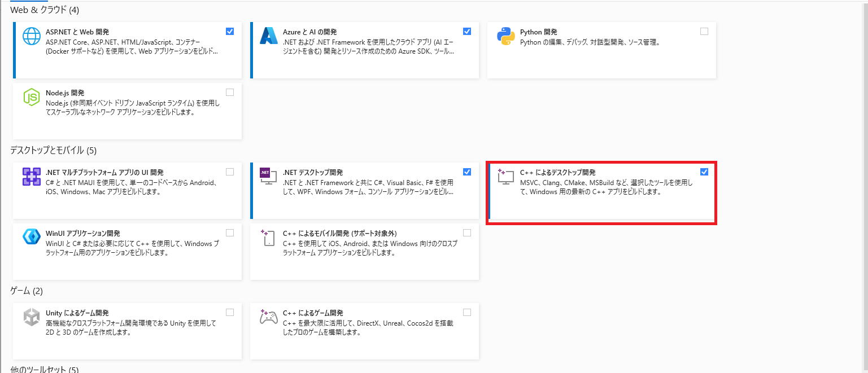Click the Unity cube logo icon
This screenshot has height=373, width=868.
click(x=32, y=317)
